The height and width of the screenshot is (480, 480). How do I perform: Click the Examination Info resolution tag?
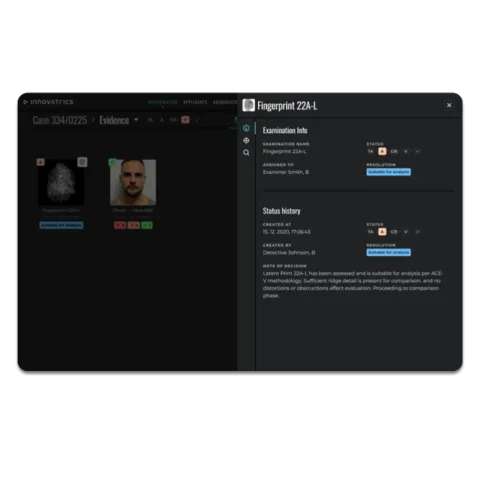[389, 172]
